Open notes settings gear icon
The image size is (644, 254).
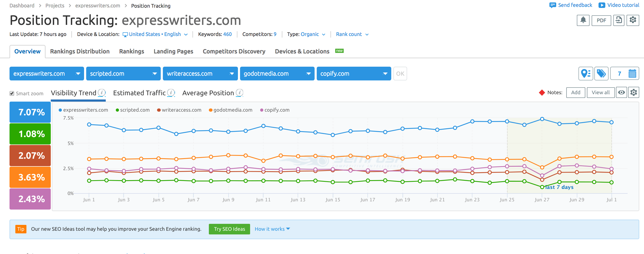point(633,92)
